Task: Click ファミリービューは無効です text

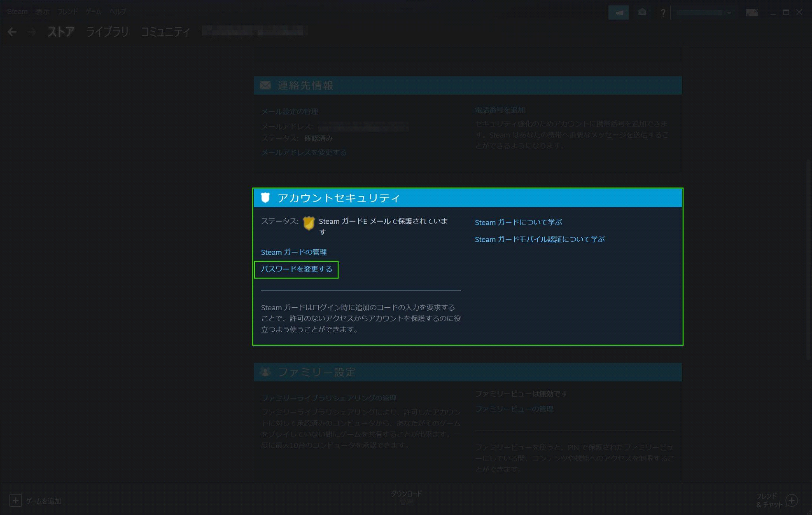Action: 521,394
